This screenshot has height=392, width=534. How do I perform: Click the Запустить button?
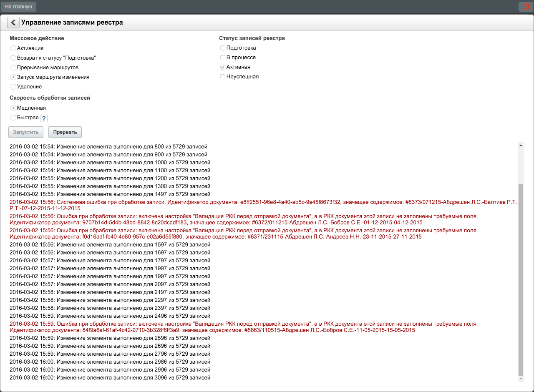[x=26, y=132]
